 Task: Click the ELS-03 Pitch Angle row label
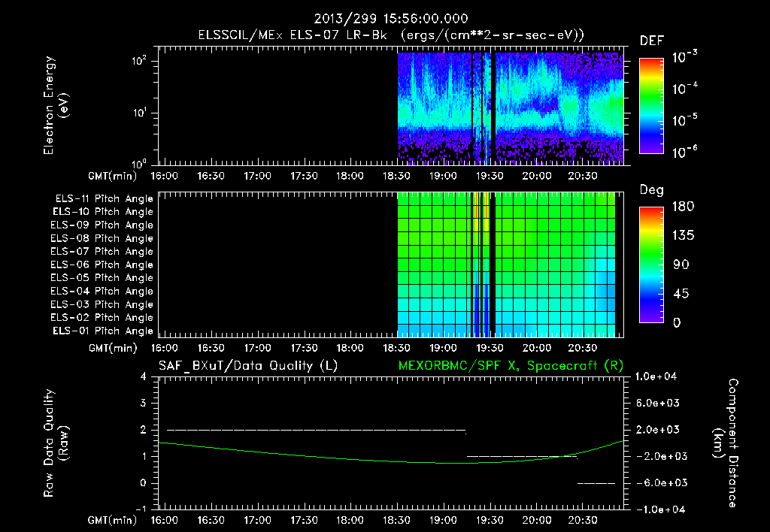tap(102, 305)
